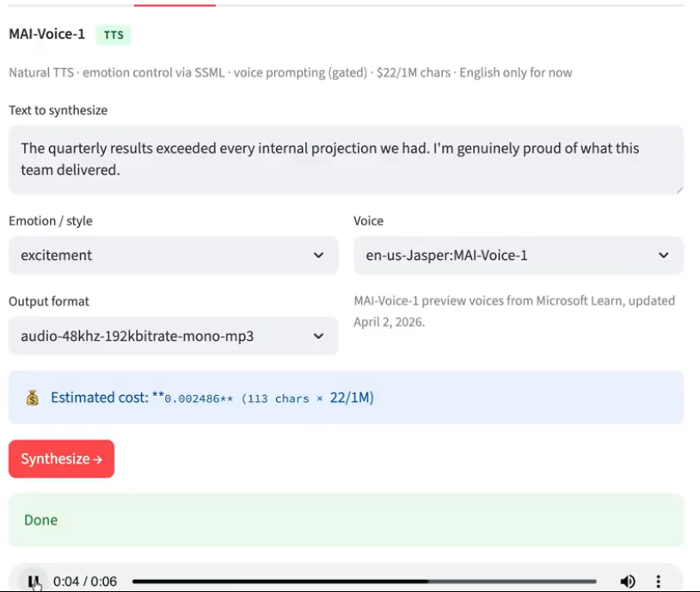Click the money bag cost icon
Viewport: 700px width, 592px height.
coord(33,397)
